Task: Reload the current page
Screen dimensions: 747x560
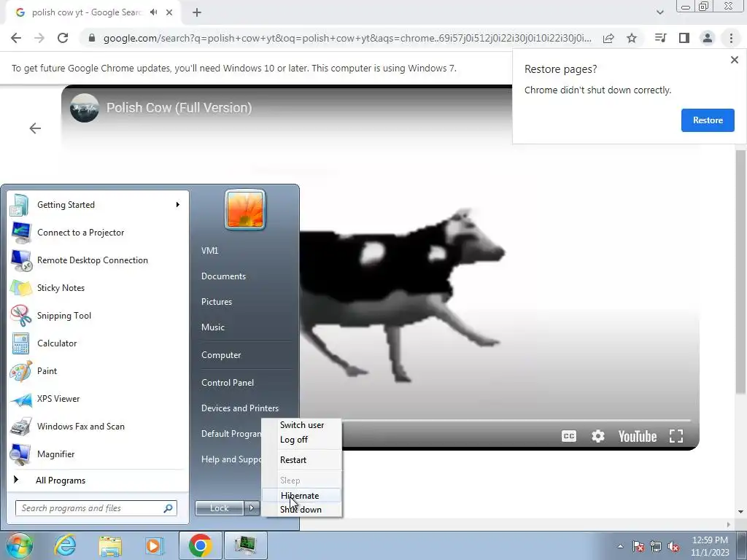Action: [x=63, y=38]
